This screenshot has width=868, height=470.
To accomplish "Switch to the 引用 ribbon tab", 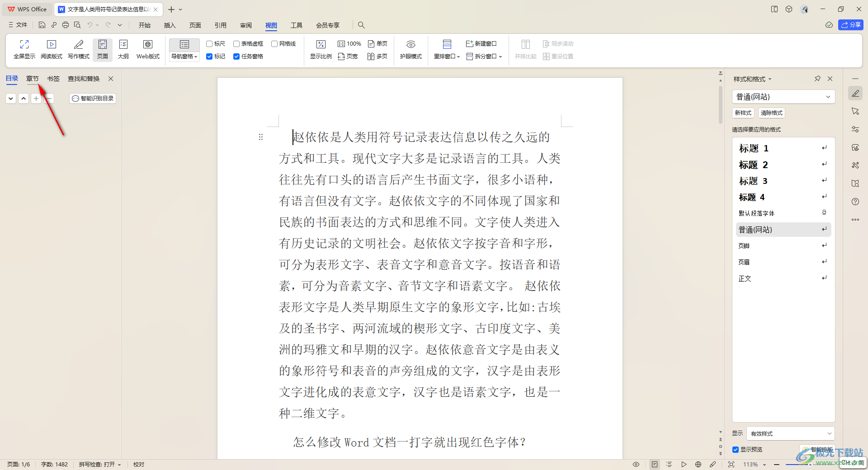I will pos(221,25).
